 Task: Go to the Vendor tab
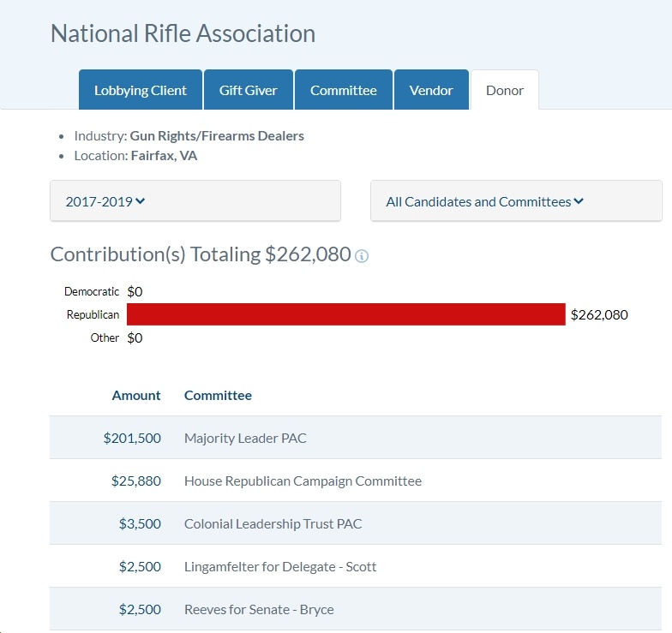431,90
